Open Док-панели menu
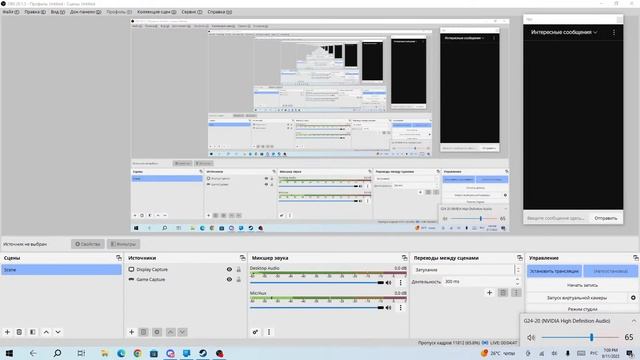 85,12
